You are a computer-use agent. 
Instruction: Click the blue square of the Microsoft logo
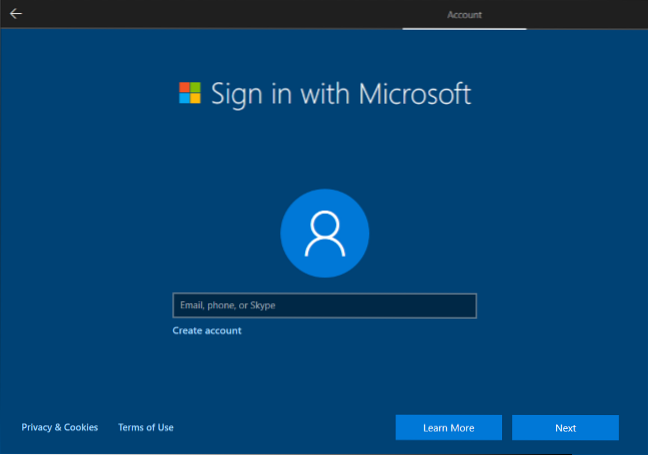click(x=184, y=100)
